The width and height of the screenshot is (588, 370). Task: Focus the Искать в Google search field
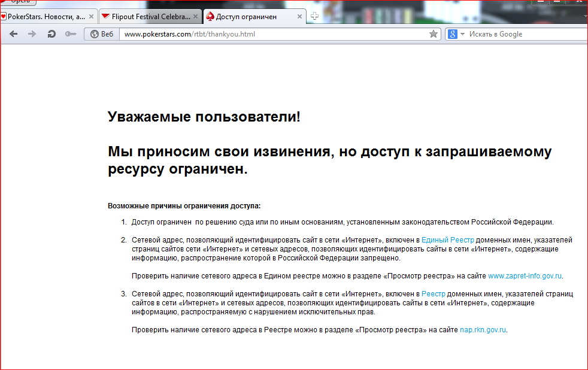click(521, 34)
